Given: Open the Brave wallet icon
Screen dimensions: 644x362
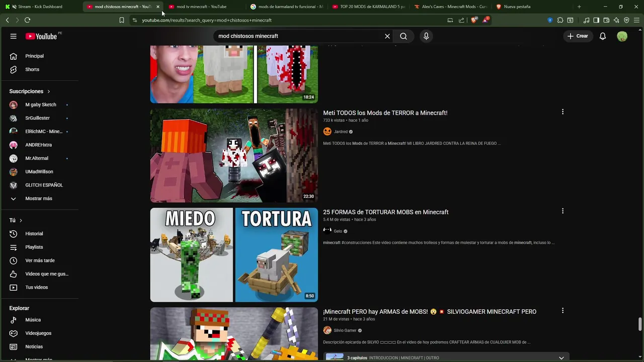Looking at the screenshot, I should pos(606,20).
